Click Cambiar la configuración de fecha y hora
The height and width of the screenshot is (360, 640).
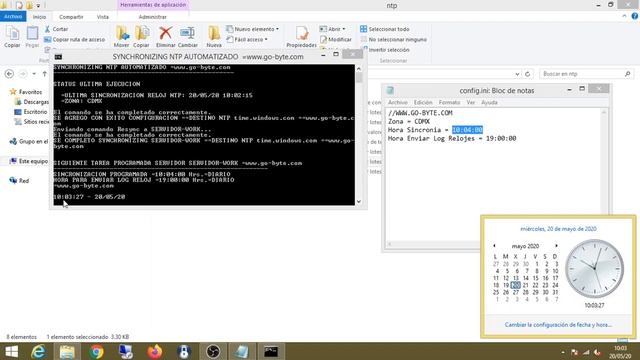(558, 325)
